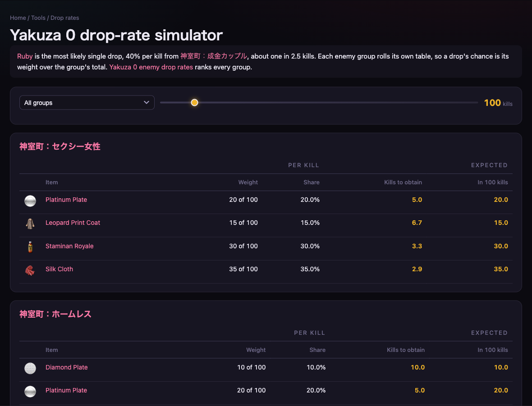Click the '15 of 100' weight cell
This screenshot has height=406, width=532.
pyautogui.click(x=243, y=223)
